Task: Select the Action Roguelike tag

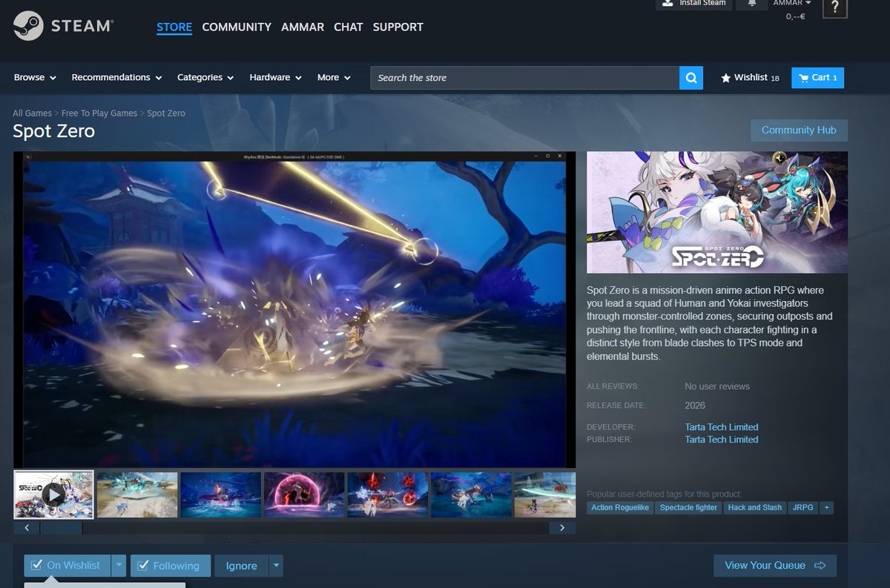Action: coord(622,507)
